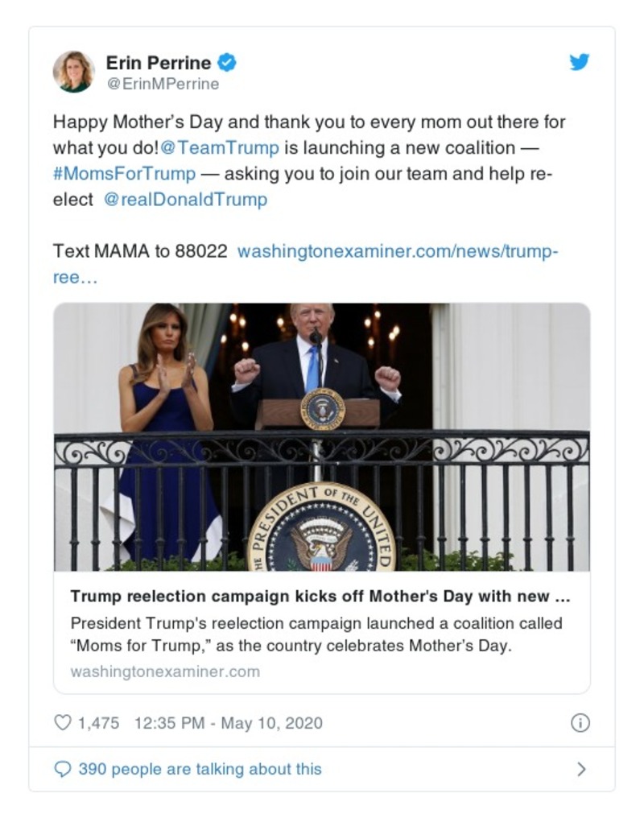Select the heart outline to unlike

coord(62,723)
